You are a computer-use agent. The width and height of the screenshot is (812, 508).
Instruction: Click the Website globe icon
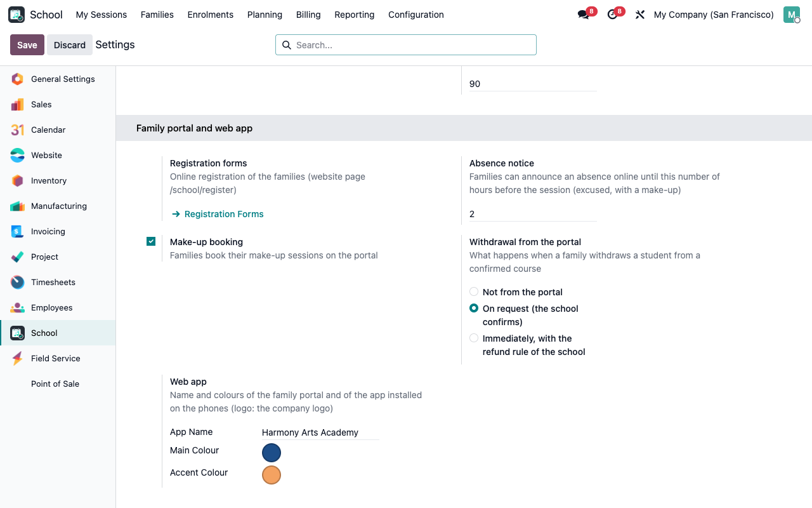tap(18, 155)
